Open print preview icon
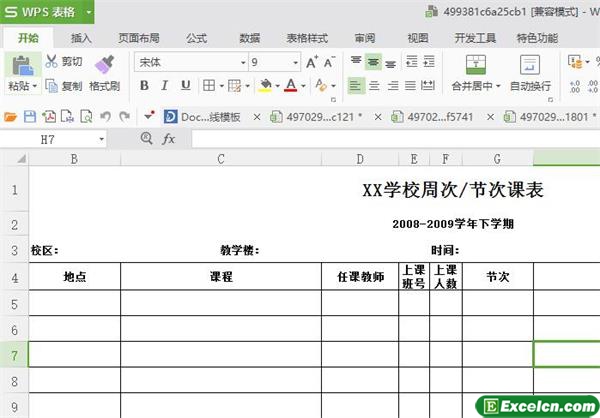Screen dimensions: 600x418 point(86,117)
